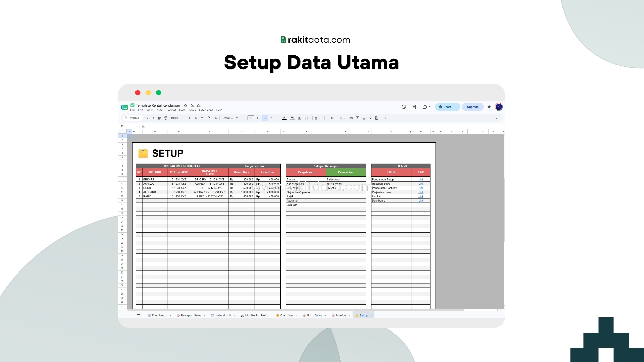
Task: Open the Format menu
Action: tap(171, 110)
